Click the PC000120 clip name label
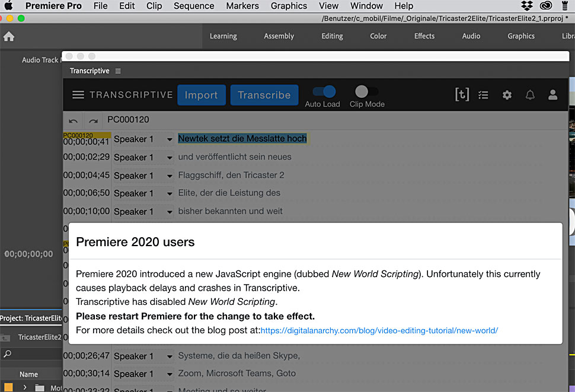The height and width of the screenshot is (392, 575). (129, 120)
